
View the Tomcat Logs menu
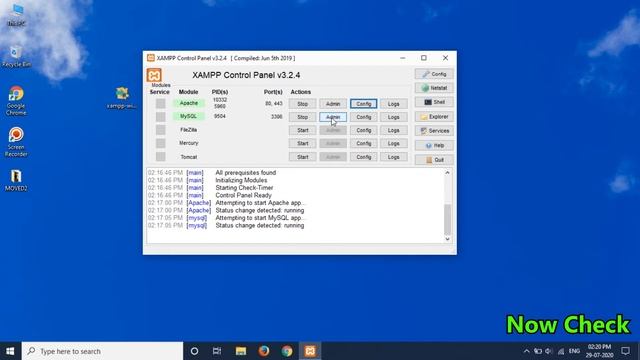(x=393, y=157)
